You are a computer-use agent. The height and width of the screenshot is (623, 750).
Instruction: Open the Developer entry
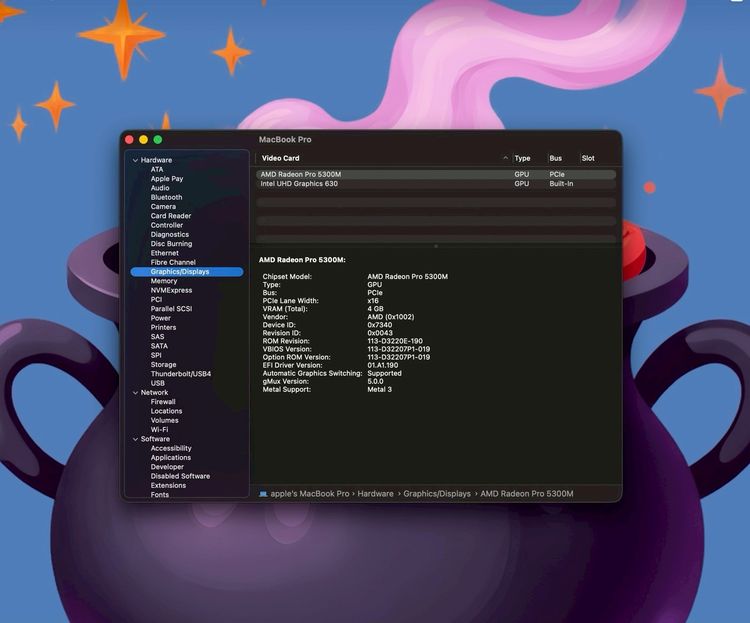167,467
